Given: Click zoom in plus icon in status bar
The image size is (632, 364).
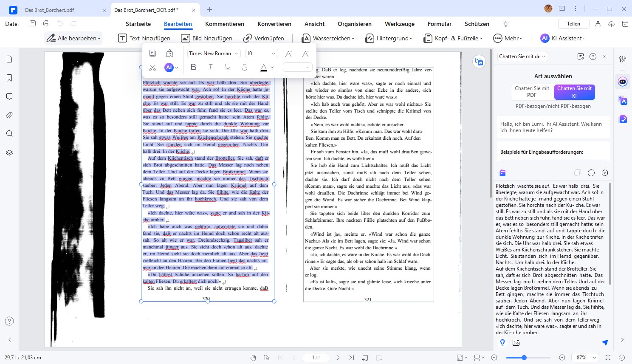Looking at the screenshot, I should (562, 358).
